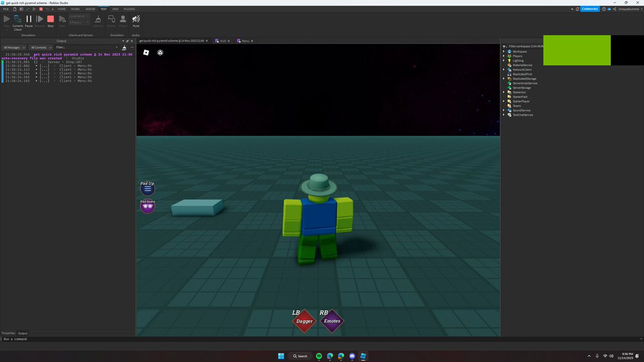
Task: Click the Collaborate button
Action: pos(589,9)
